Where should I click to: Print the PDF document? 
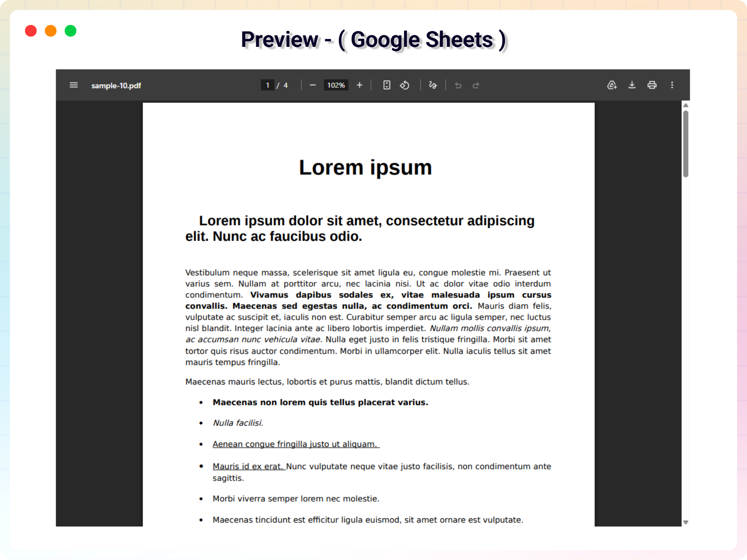[x=652, y=85]
